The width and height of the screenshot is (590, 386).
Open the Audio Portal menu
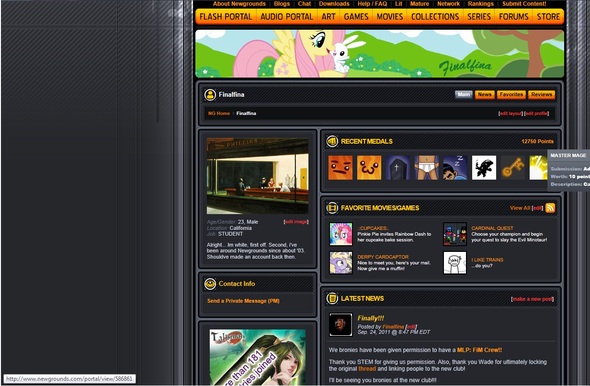pos(286,17)
